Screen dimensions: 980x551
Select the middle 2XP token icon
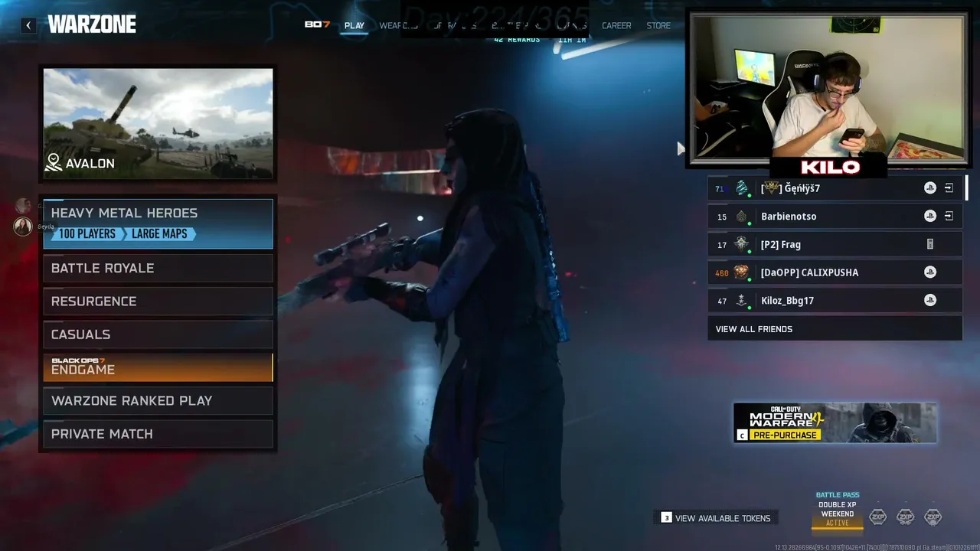tap(905, 517)
